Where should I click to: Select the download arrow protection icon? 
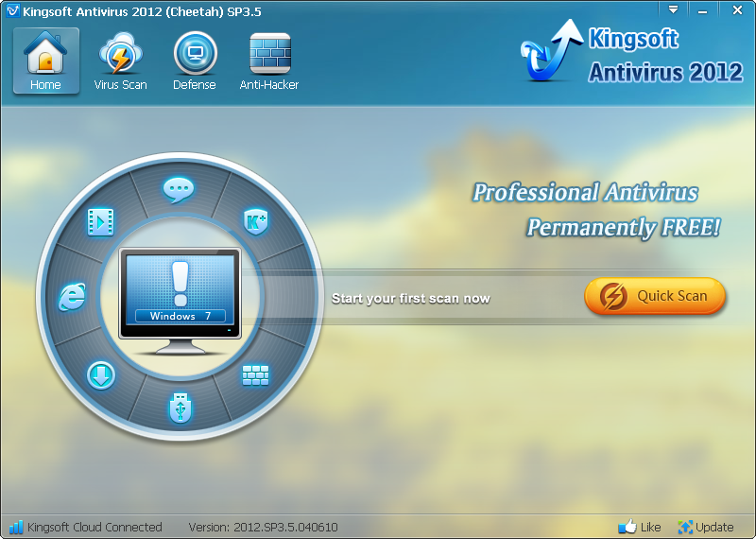click(101, 375)
